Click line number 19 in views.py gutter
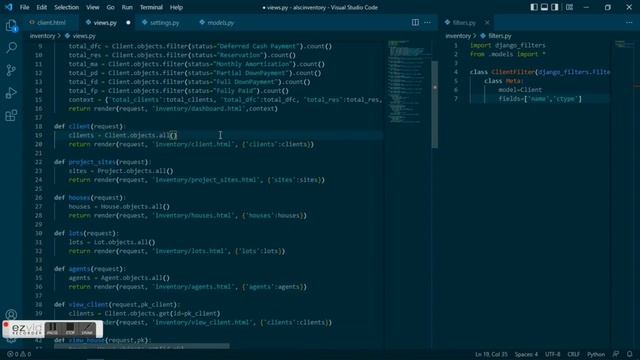The image size is (640, 360). pos(38,135)
